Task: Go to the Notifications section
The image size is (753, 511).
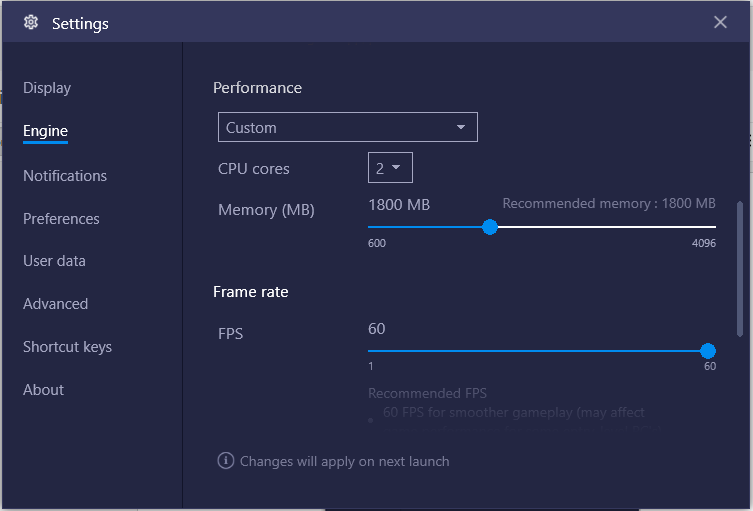Action: [x=65, y=175]
